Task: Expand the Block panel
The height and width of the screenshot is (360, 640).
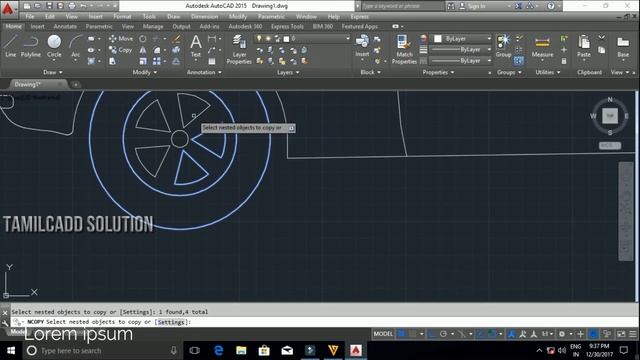Action: [371, 72]
